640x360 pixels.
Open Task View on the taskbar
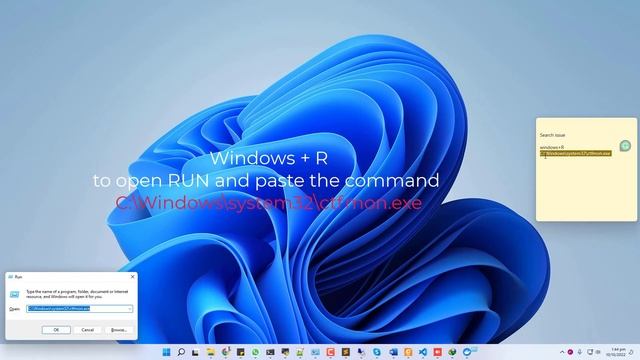(196, 352)
